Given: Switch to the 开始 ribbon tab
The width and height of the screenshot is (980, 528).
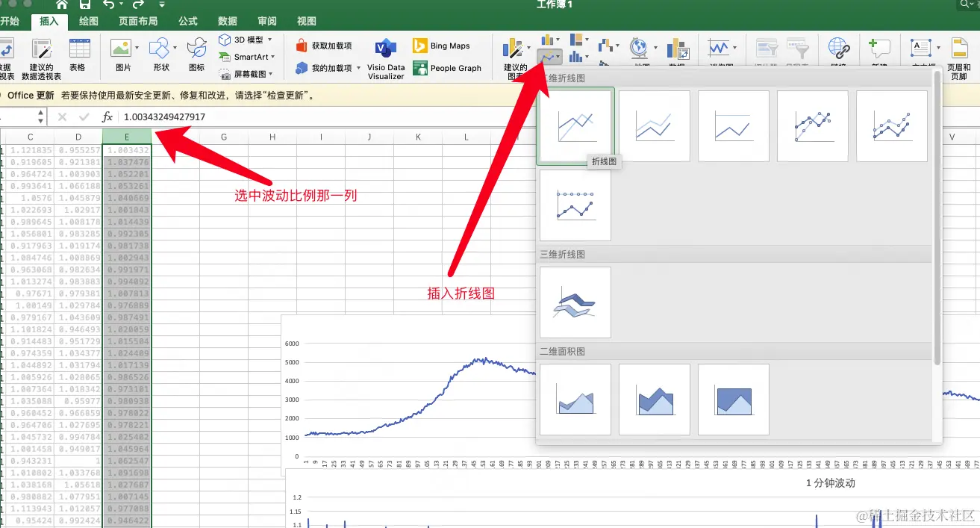Looking at the screenshot, I should click(10, 22).
